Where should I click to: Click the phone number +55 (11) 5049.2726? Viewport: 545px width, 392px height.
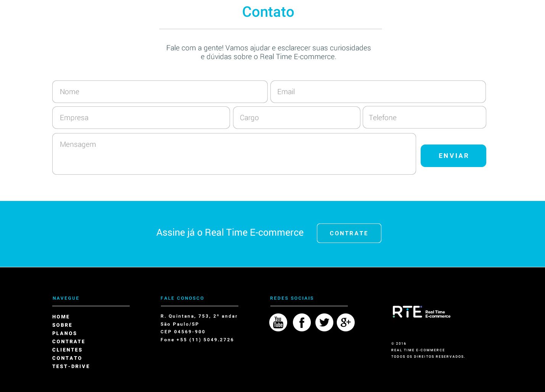(x=205, y=340)
